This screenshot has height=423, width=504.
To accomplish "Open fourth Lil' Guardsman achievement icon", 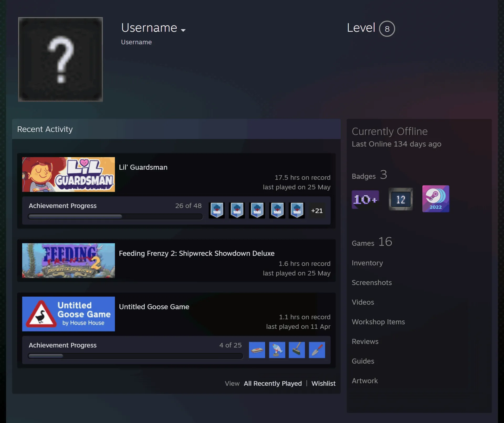I will (x=277, y=210).
